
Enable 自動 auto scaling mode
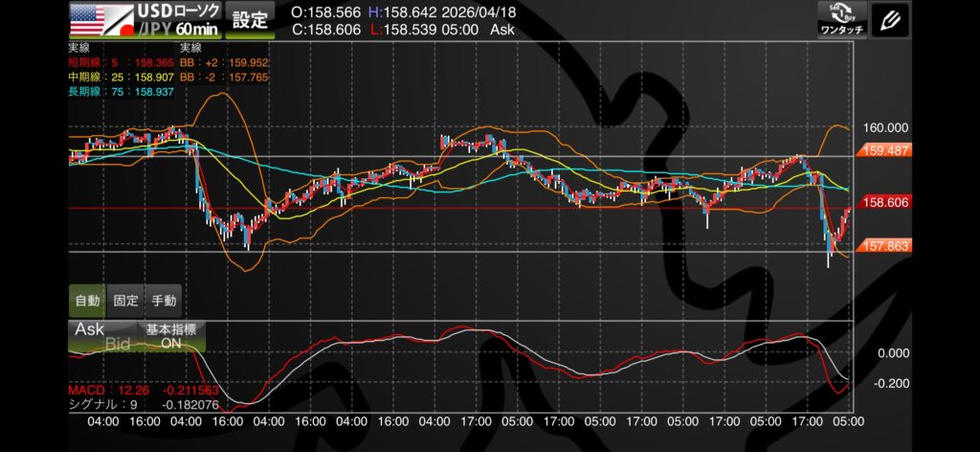(x=87, y=300)
